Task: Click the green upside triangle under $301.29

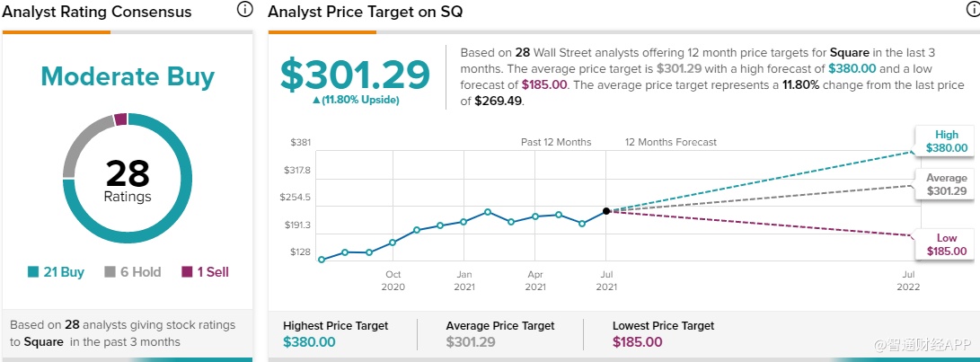Action: [x=315, y=100]
